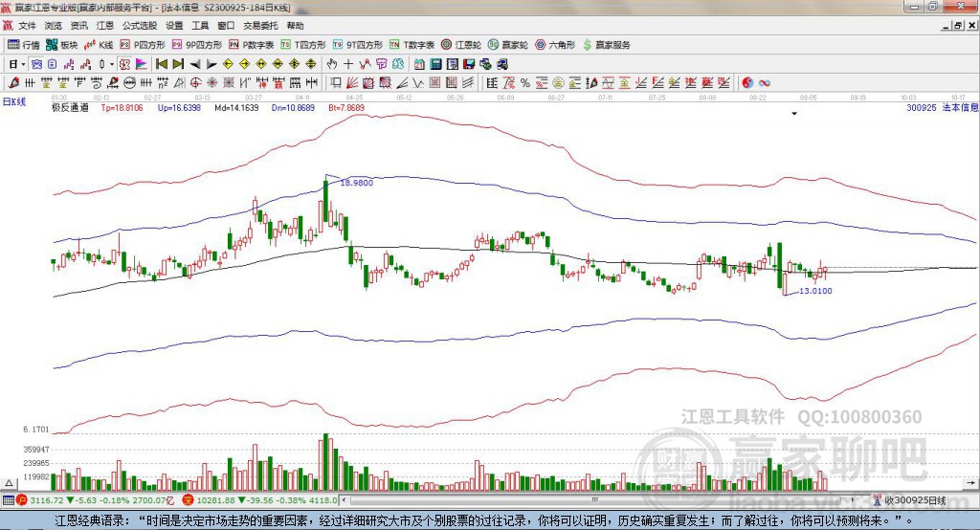This screenshot has width=980, height=530.
Task: Click the Bt=7.8689 indicator value
Action: (346, 107)
